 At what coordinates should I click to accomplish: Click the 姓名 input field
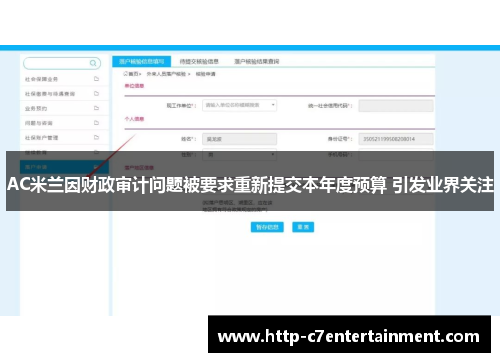(x=239, y=139)
